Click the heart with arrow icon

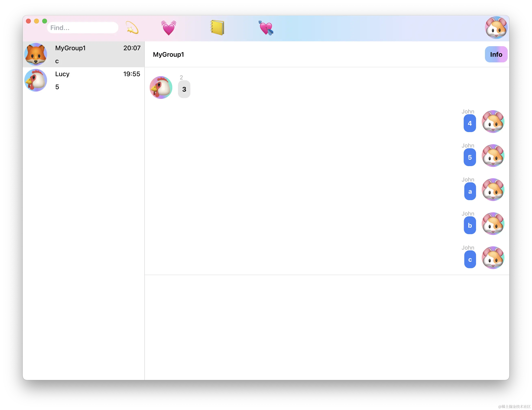tap(266, 28)
